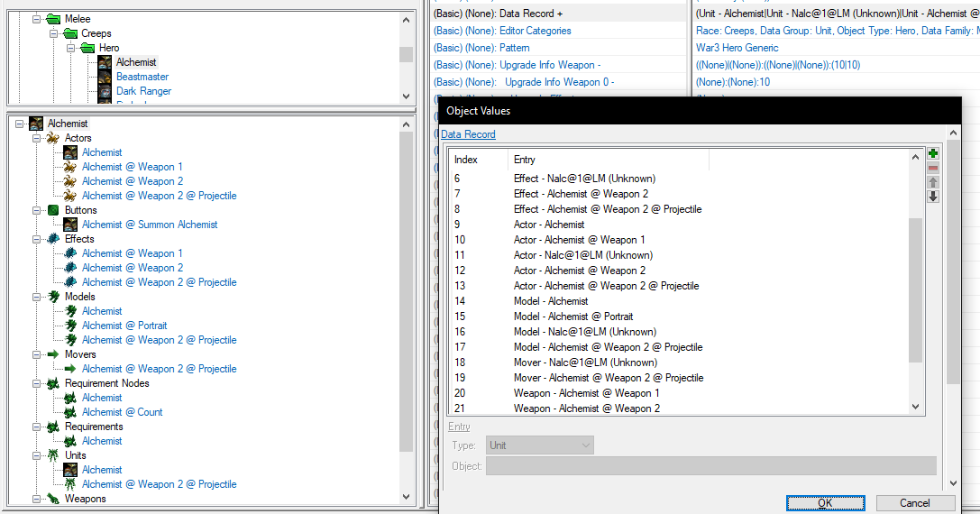Click the Actors category icon
Viewport: 980px width, 514px height.
click(x=53, y=138)
